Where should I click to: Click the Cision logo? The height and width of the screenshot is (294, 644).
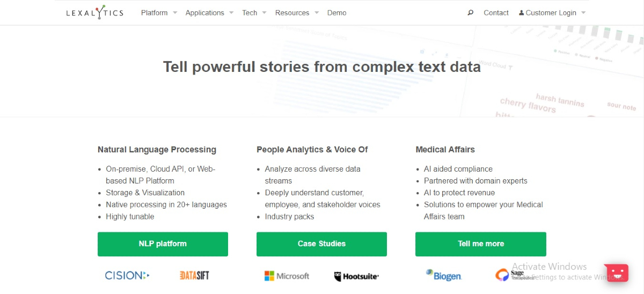click(127, 276)
